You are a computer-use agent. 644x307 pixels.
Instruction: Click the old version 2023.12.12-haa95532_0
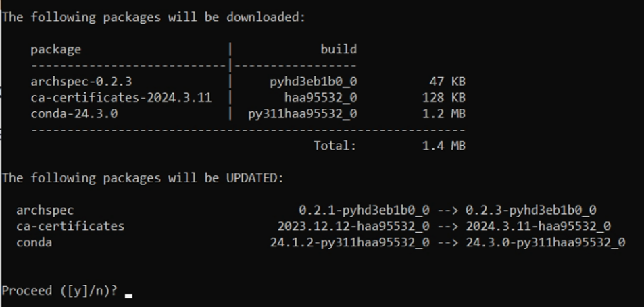tap(353, 226)
